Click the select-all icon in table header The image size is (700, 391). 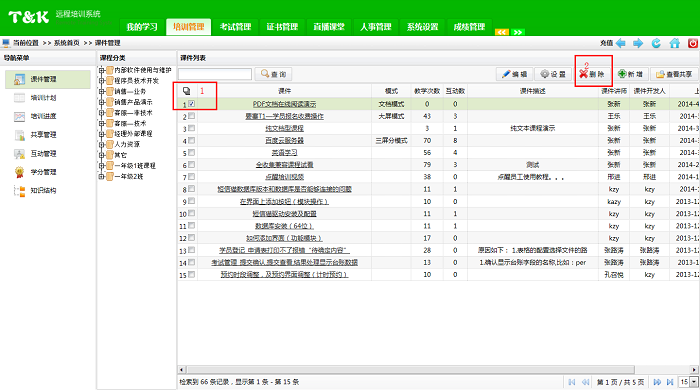187,91
